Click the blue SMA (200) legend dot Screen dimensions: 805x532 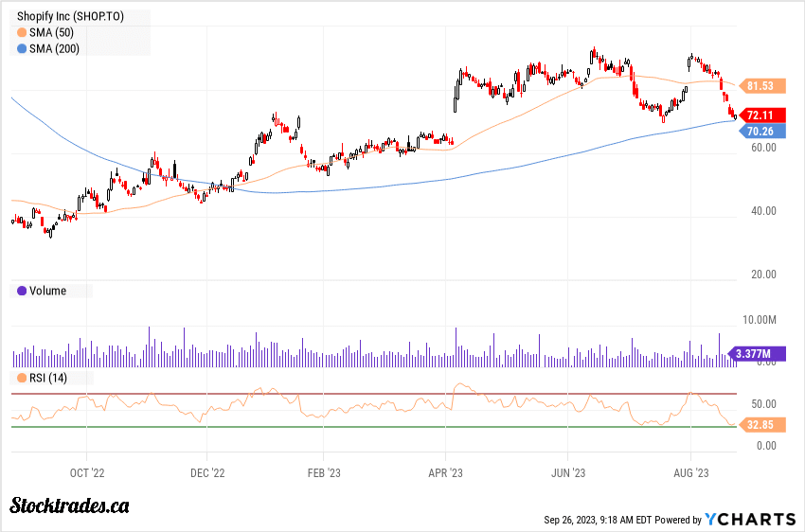point(21,48)
